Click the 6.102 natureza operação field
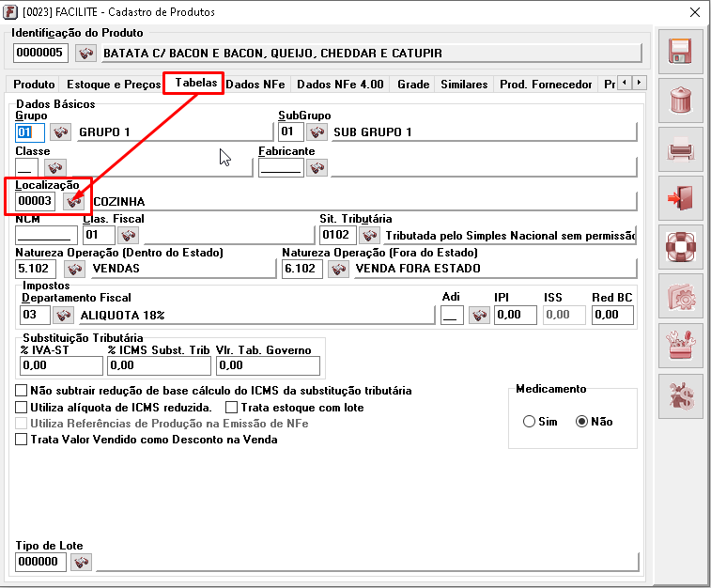 pos(302,269)
